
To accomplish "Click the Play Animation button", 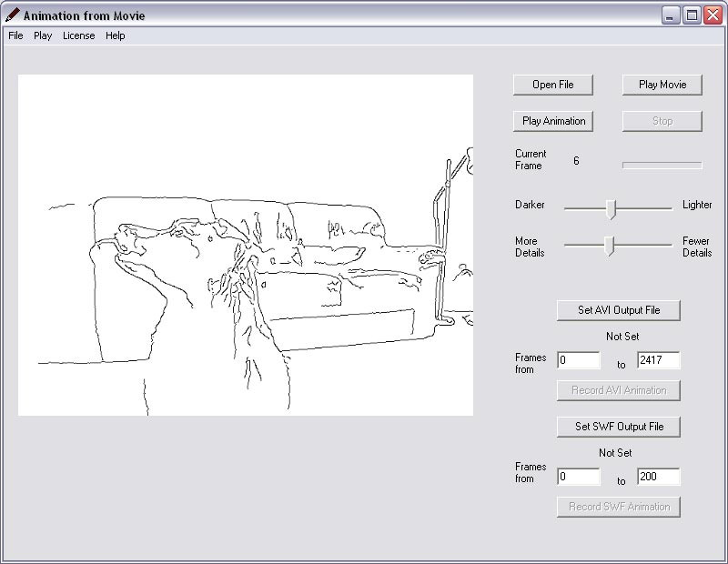I will coord(553,121).
